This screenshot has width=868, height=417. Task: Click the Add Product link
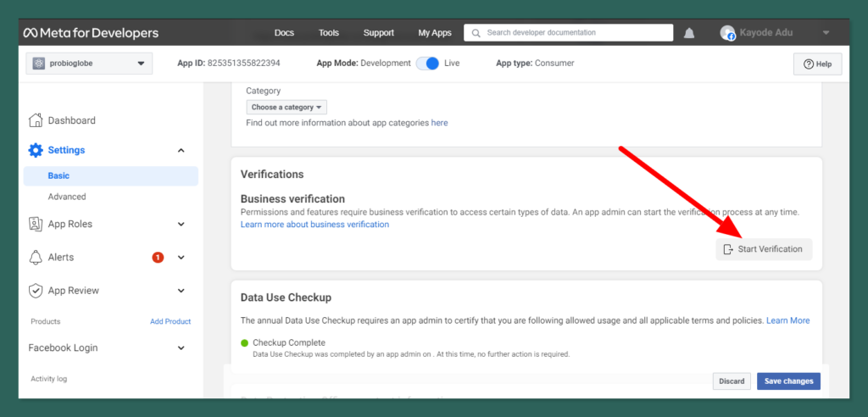pos(170,322)
